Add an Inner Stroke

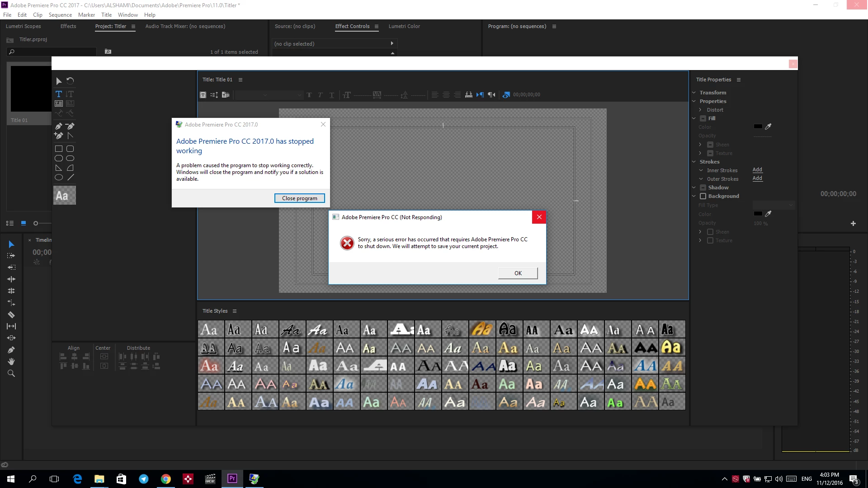point(757,170)
